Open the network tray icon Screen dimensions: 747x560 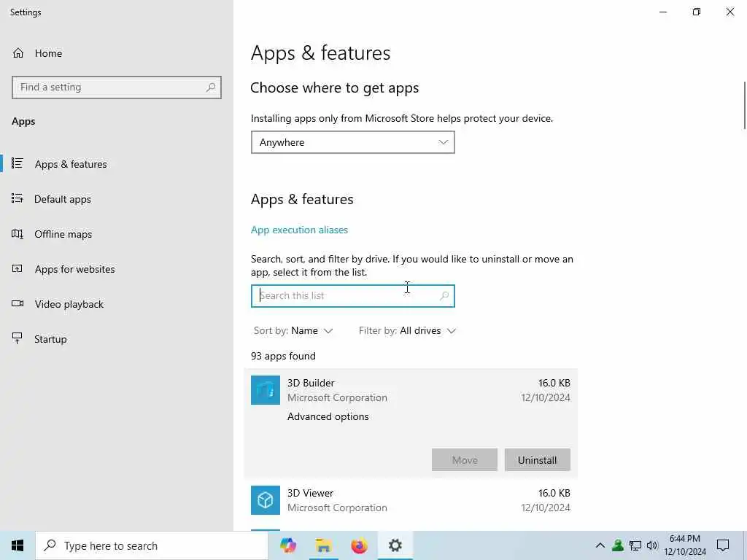point(635,545)
